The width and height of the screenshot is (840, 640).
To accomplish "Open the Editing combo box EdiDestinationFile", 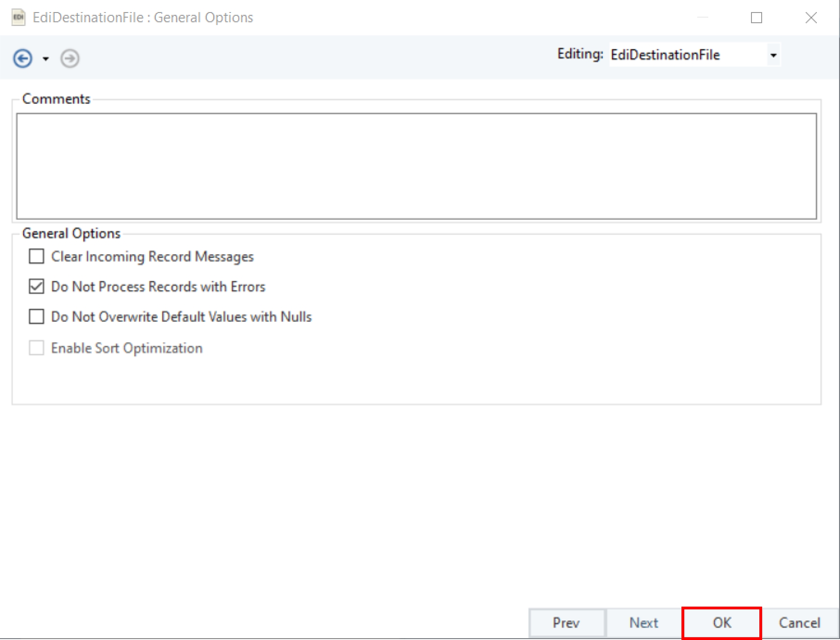I will [x=694, y=55].
